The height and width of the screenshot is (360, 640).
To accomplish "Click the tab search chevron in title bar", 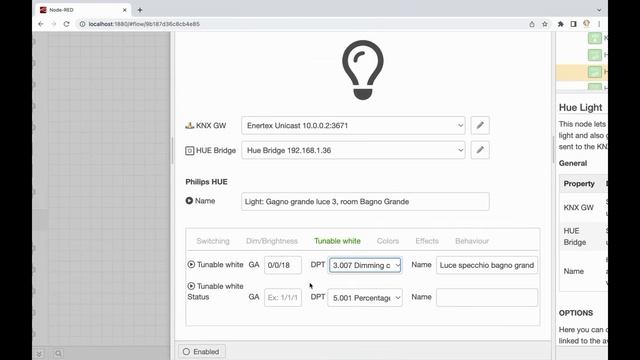I will [x=599, y=10].
